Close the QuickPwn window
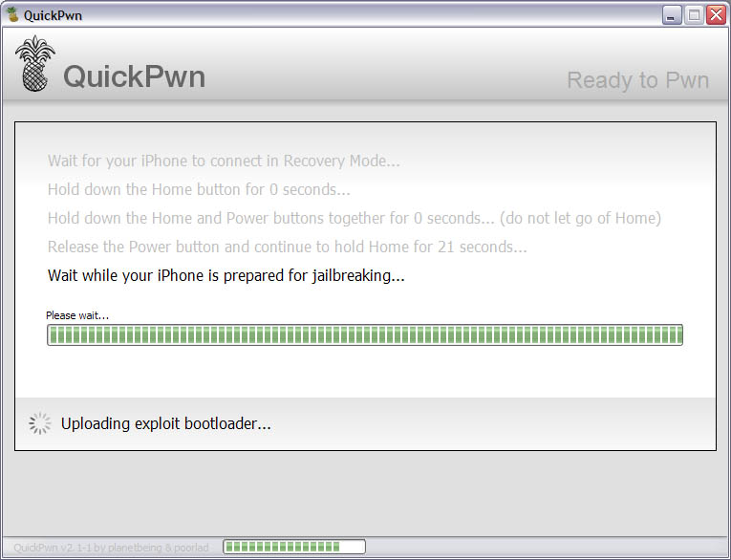The height and width of the screenshot is (560, 731). point(716,15)
